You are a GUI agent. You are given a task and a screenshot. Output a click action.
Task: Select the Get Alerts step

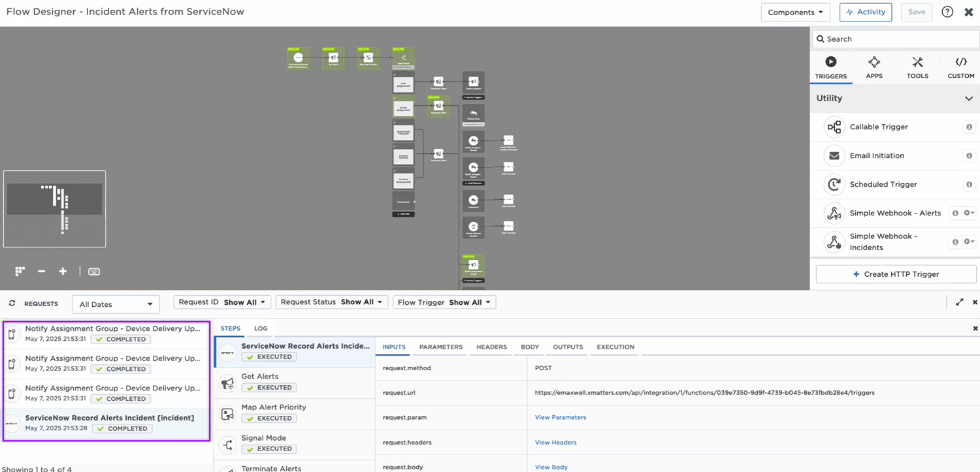pos(295,382)
